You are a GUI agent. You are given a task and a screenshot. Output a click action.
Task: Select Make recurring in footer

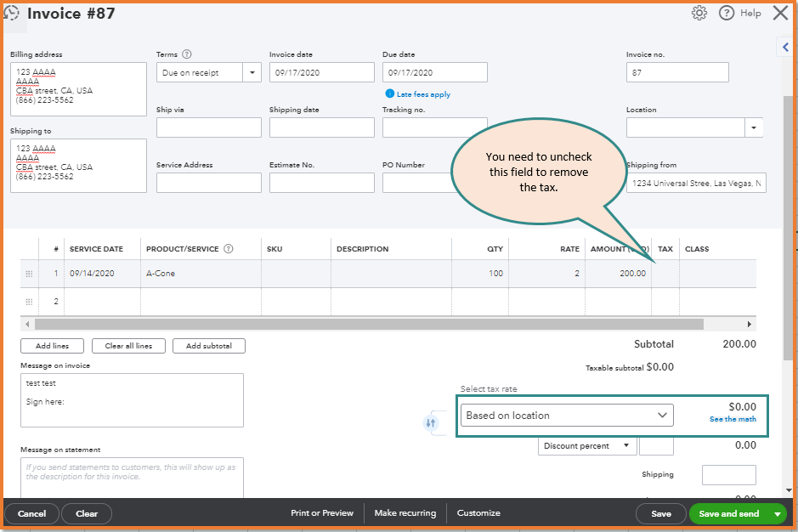[405, 513]
